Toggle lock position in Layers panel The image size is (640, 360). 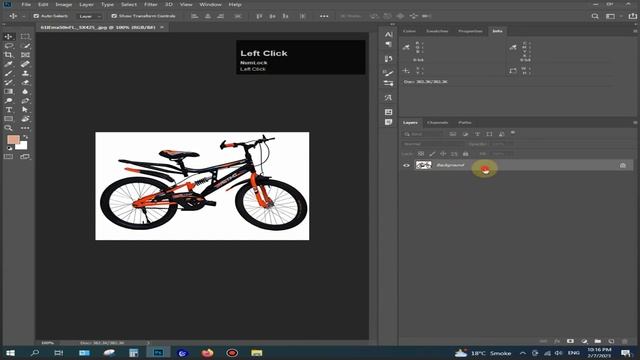[443, 154]
